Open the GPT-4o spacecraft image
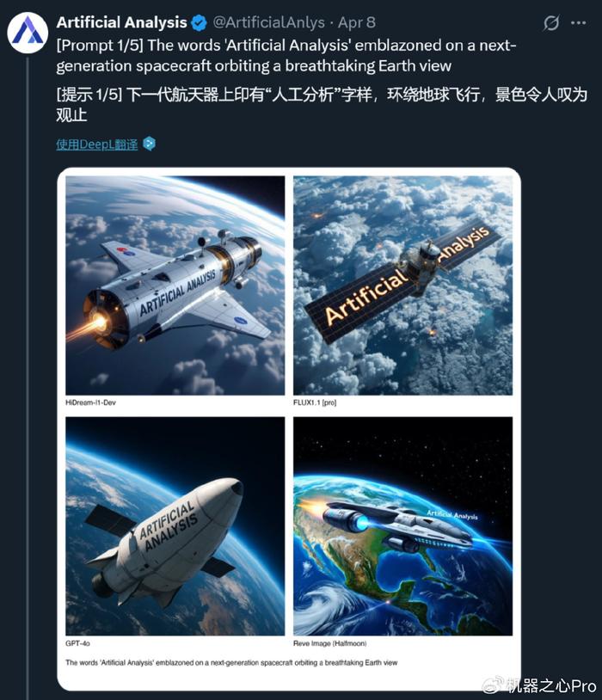Viewport: 602px width, 700px height. [x=175, y=526]
